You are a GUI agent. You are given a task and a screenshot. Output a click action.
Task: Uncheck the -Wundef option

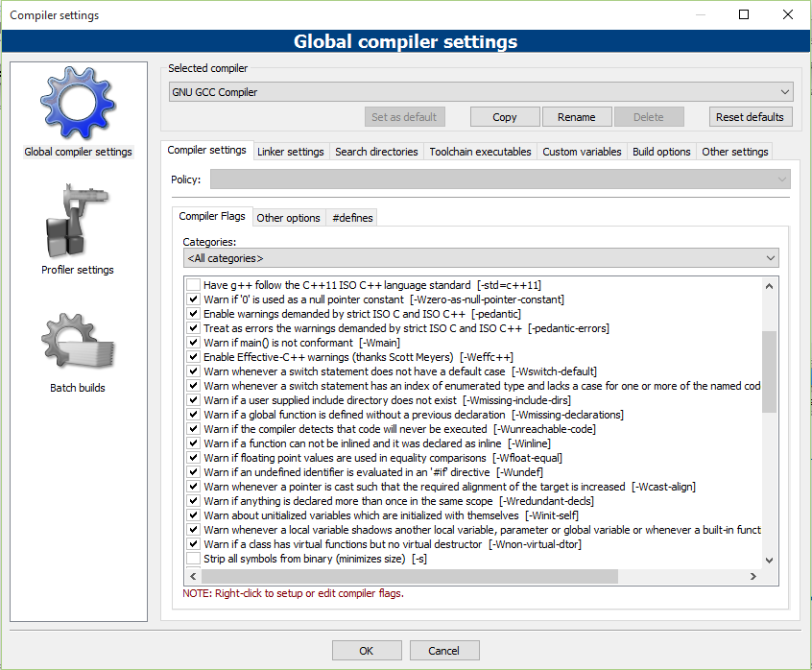coord(193,472)
